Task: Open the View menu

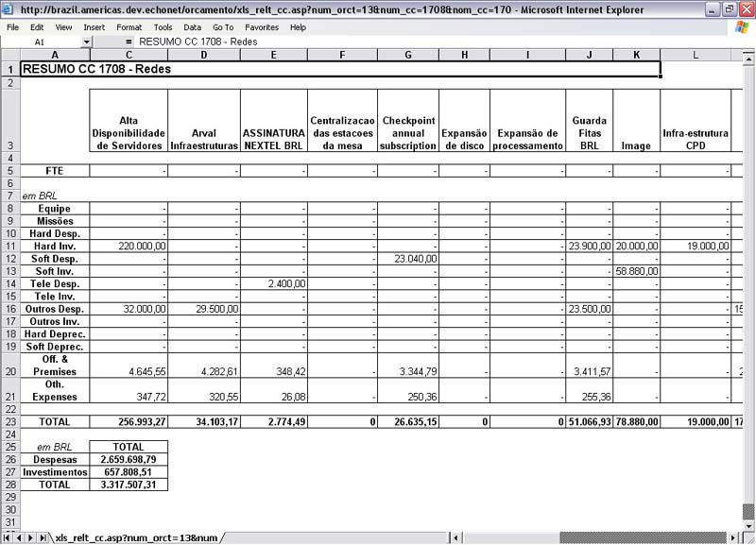Action: pos(63,27)
